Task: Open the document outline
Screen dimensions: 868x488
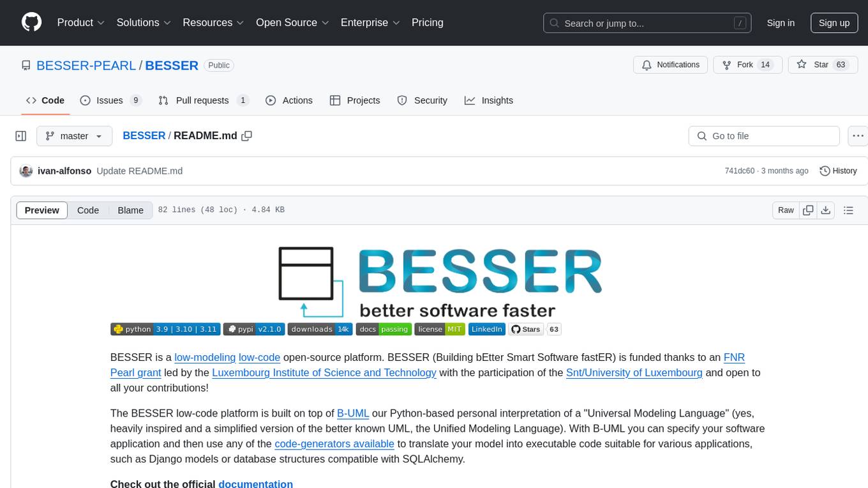Action: (x=848, y=210)
